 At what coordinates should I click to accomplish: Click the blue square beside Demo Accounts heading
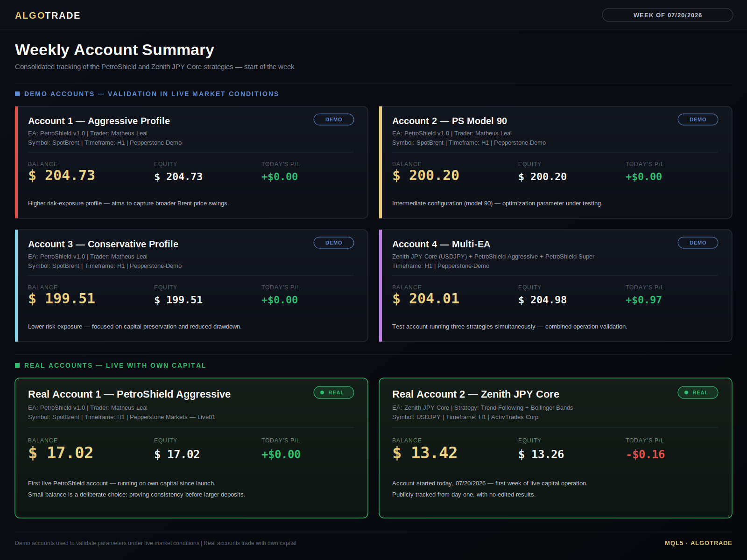[17, 94]
